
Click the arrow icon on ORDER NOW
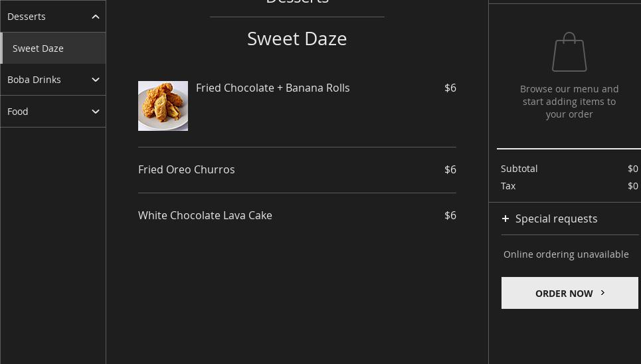point(603,293)
